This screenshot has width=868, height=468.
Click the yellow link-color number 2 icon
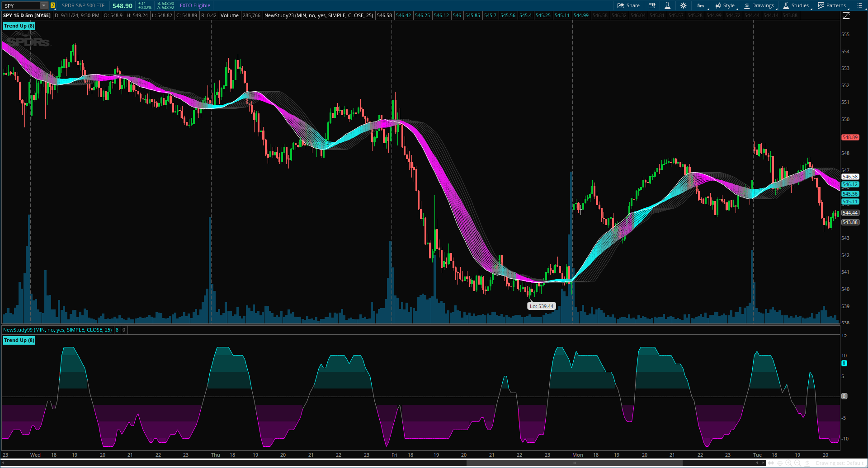53,5
